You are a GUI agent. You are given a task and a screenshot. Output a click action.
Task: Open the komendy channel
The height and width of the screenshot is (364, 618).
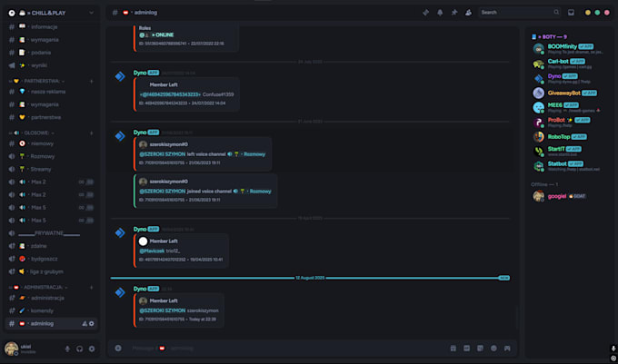pos(51,310)
